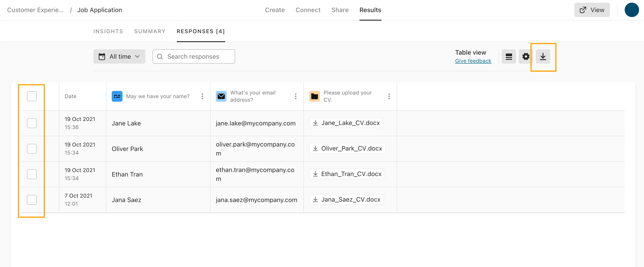
Task: Focus the Search responses field
Action: (x=194, y=57)
